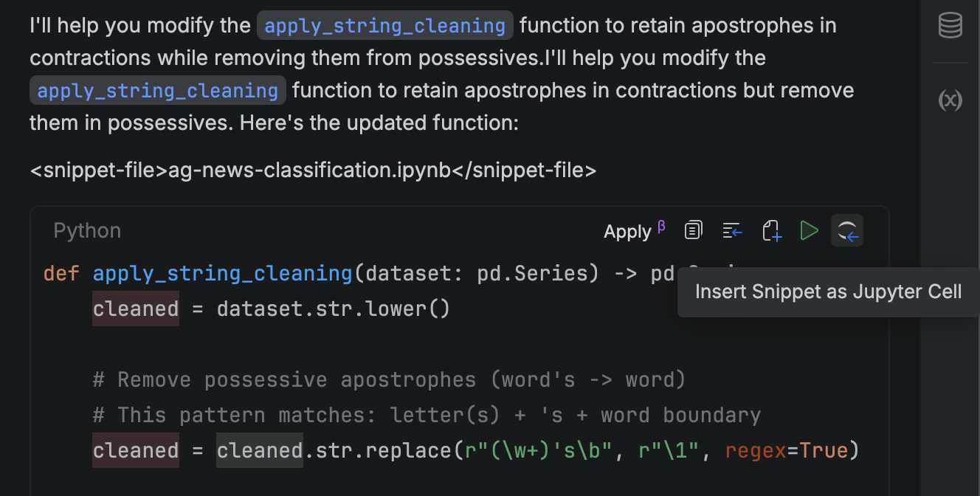980x496 pixels.
Task: Click the purple beta badge beside Apply
Action: pyautogui.click(x=661, y=226)
